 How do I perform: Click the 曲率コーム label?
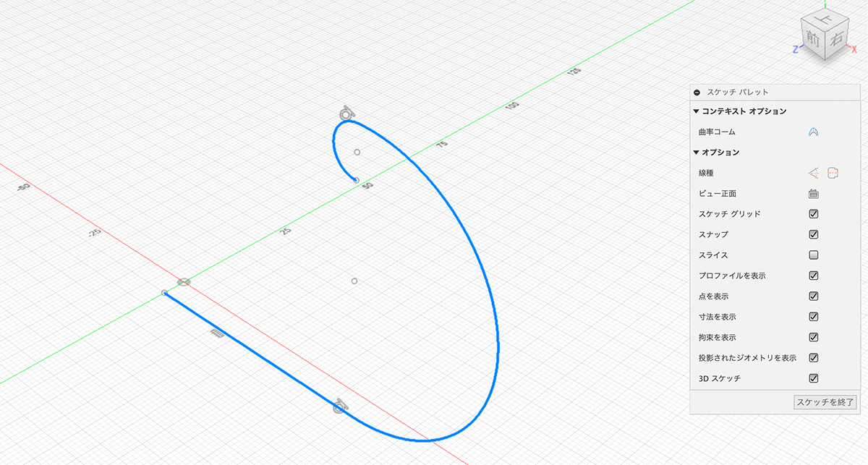(x=717, y=132)
